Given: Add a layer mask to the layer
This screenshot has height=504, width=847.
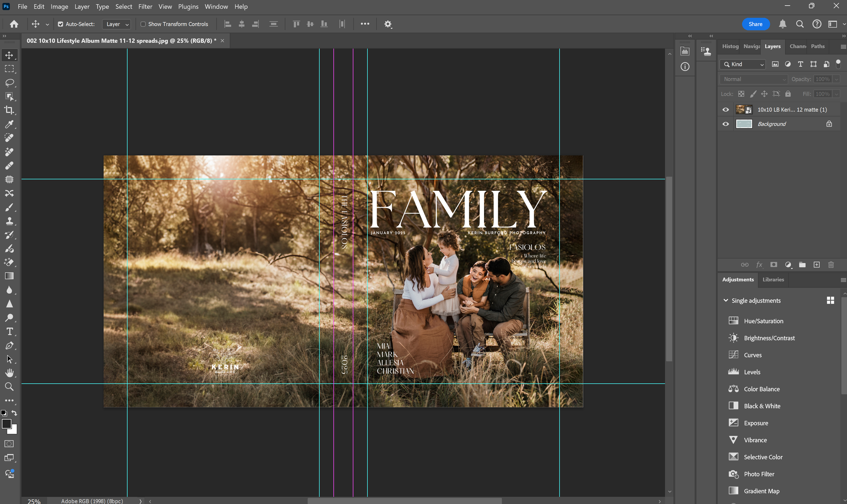Looking at the screenshot, I should tap(774, 265).
